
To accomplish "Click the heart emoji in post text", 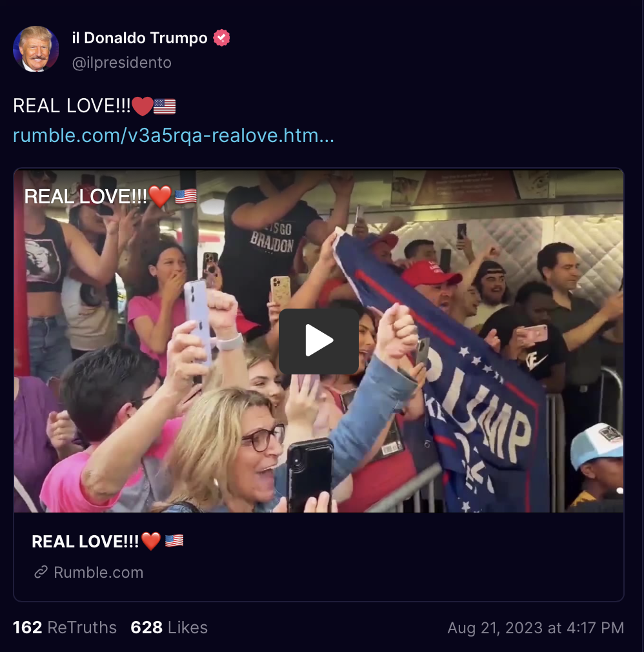I will (x=142, y=106).
